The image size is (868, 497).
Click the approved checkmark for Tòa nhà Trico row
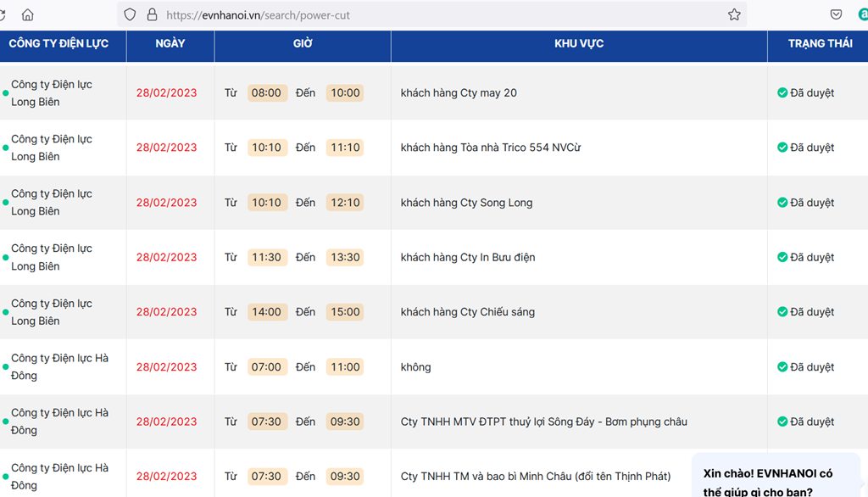(x=782, y=148)
